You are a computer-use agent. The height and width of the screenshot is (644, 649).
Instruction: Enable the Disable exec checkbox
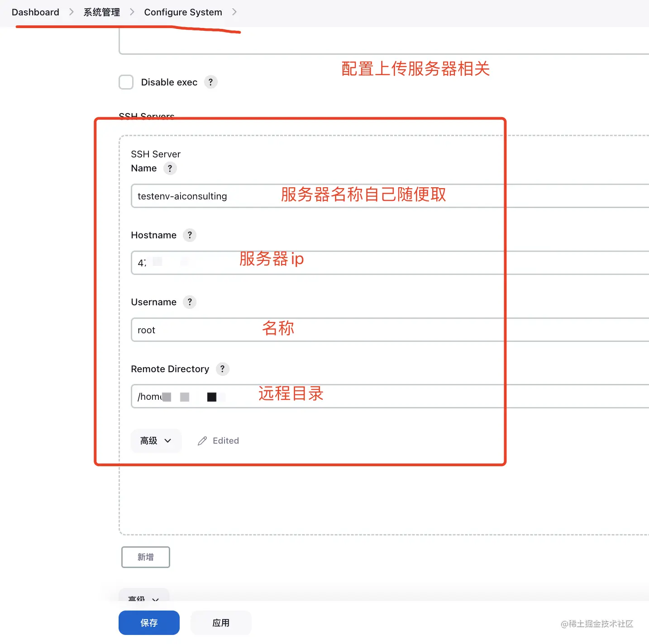(x=126, y=82)
